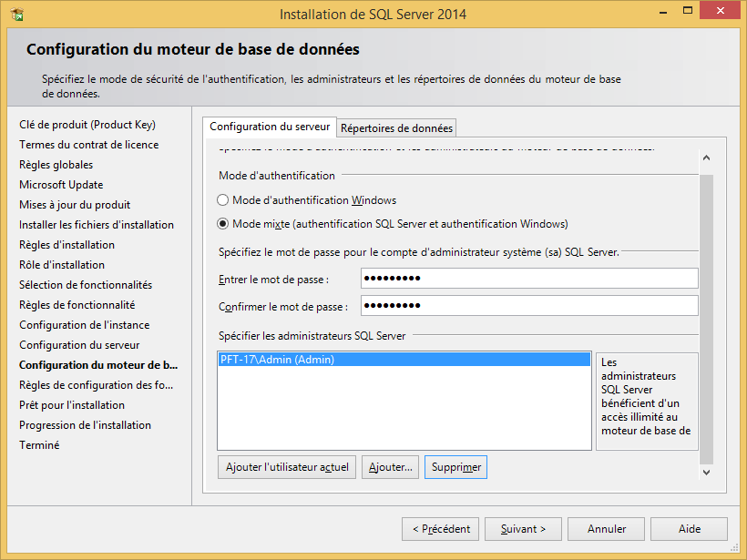747x560 pixels.
Task: Click Clé de produit (Product Key) step
Action: [x=87, y=125]
